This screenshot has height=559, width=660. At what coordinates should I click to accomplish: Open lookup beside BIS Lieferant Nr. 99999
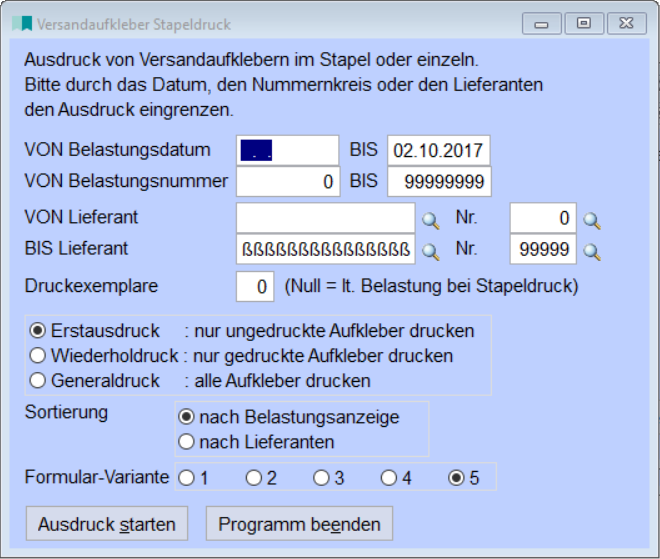tap(592, 252)
